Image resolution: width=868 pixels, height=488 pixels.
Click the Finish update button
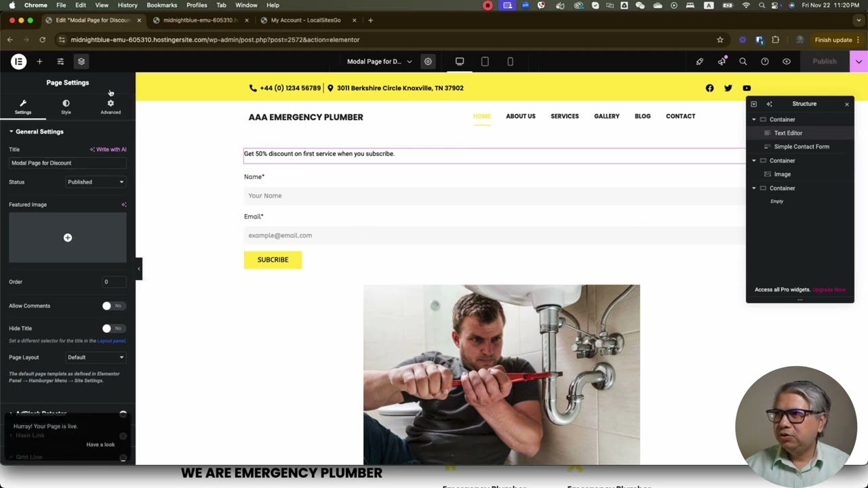tap(833, 40)
